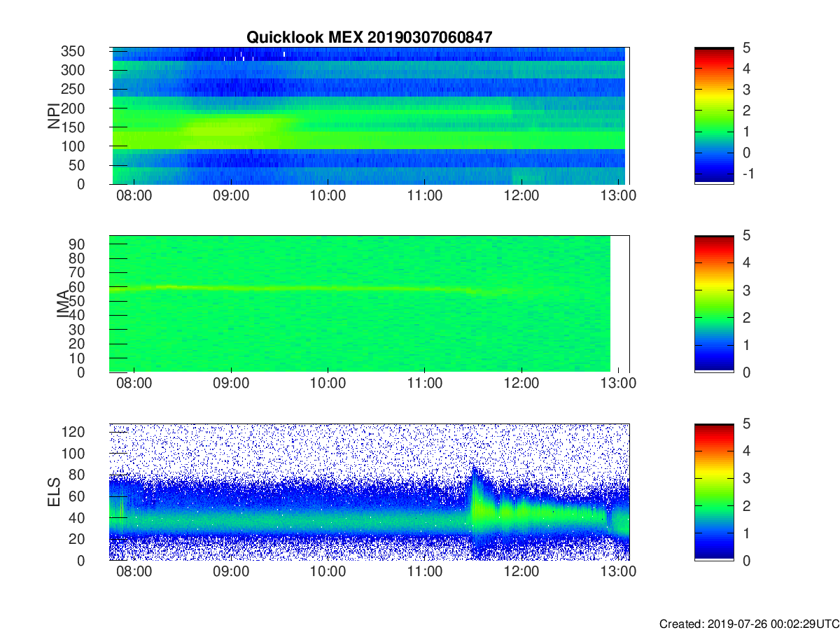Screen dimensions: 840x630
Task: Click the 10:00 label under IMA plot
Action: coord(328,384)
